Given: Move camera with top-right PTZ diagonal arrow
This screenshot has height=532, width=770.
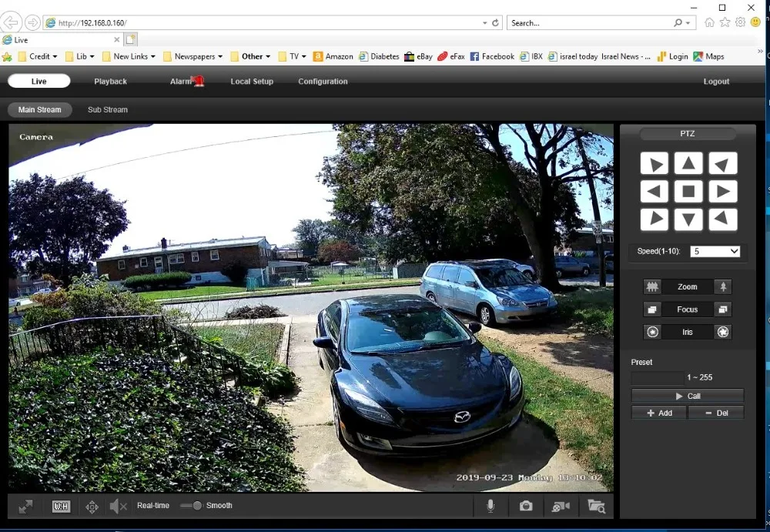Looking at the screenshot, I should tap(723, 163).
